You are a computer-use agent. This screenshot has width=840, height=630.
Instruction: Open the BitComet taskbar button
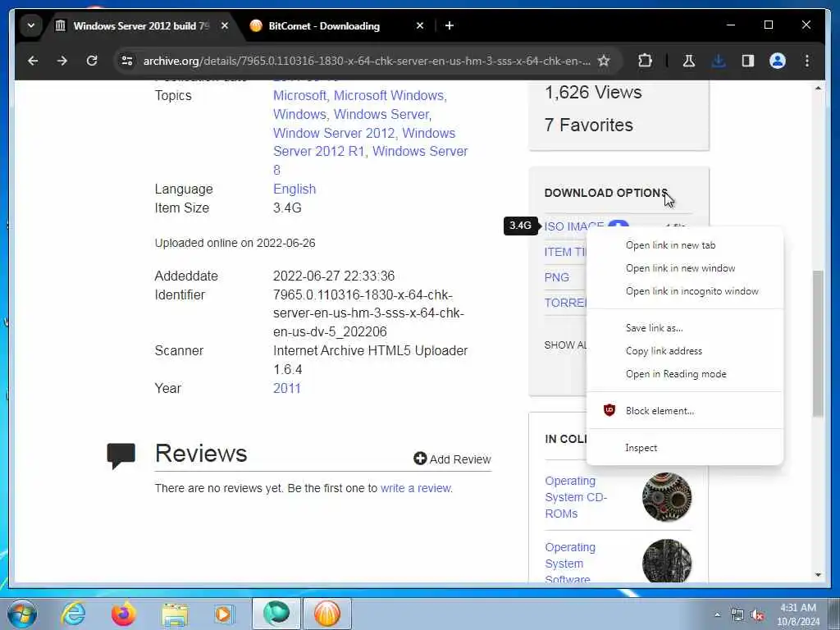pyautogui.click(x=327, y=614)
